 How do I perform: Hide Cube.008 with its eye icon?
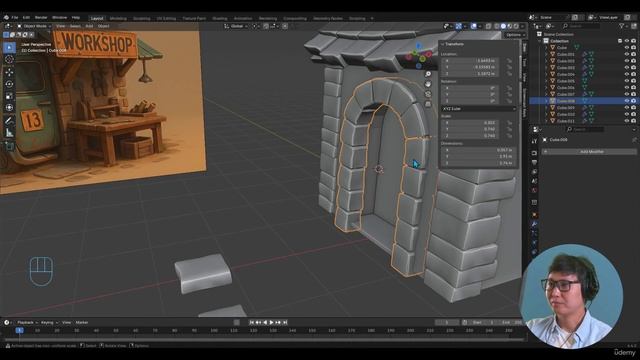click(627, 101)
